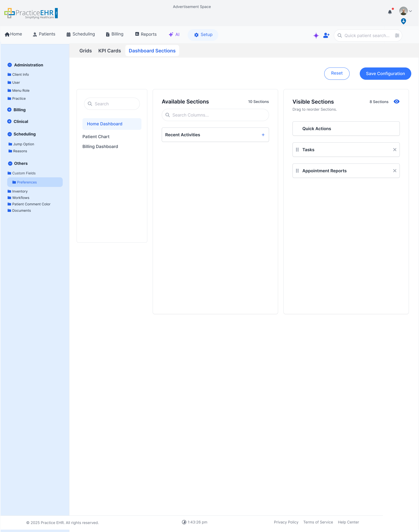The height and width of the screenshot is (532, 419).
Task: Click the Search Columns input field
Action: click(215, 115)
